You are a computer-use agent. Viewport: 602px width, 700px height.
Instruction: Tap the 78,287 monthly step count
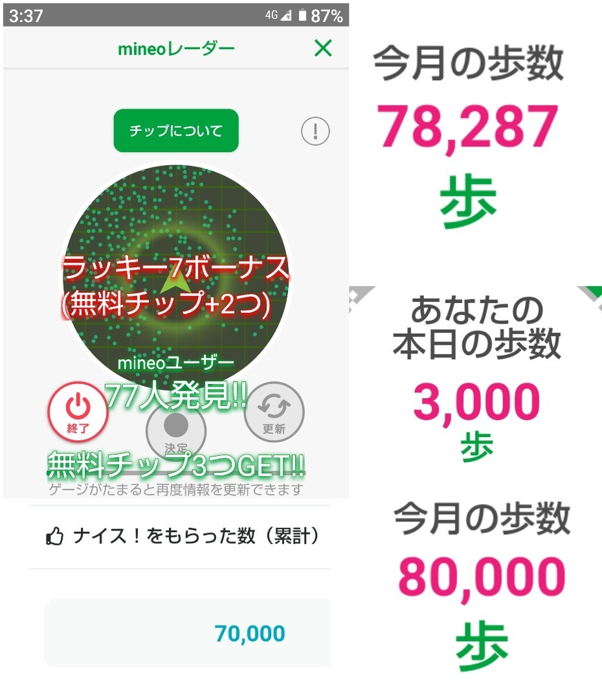click(467, 126)
